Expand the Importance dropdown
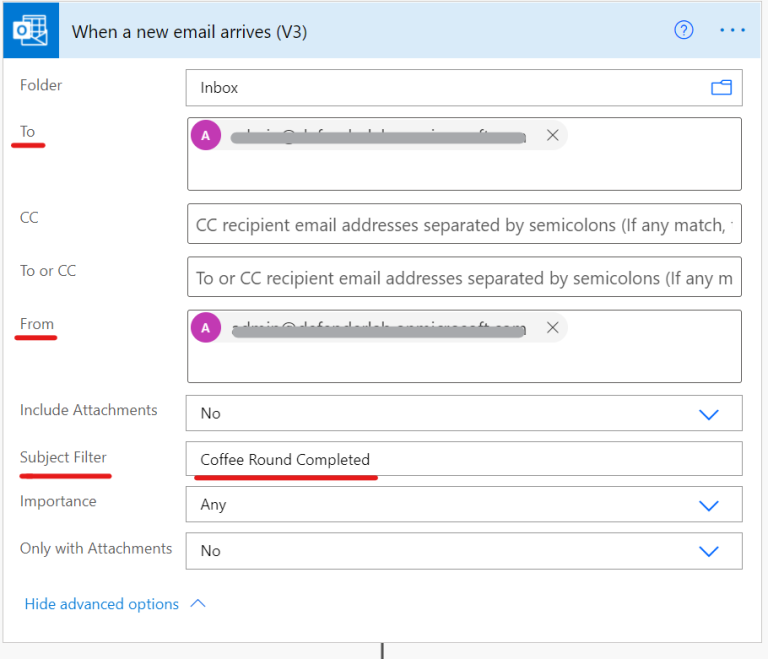This screenshot has width=768, height=659. (709, 505)
